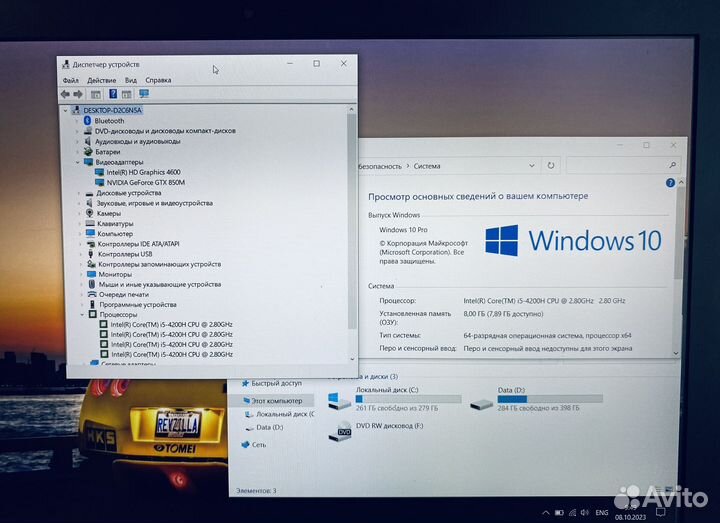Click the blue Help question-mark toolbar icon
This screenshot has height=523, width=720.
[112, 94]
